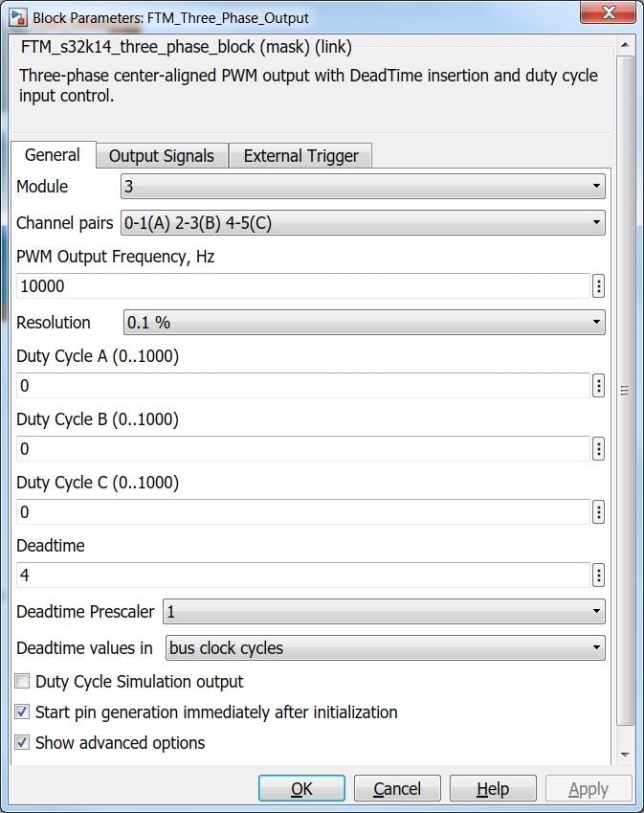
Task: Click the Cancel button
Action: [x=397, y=789]
